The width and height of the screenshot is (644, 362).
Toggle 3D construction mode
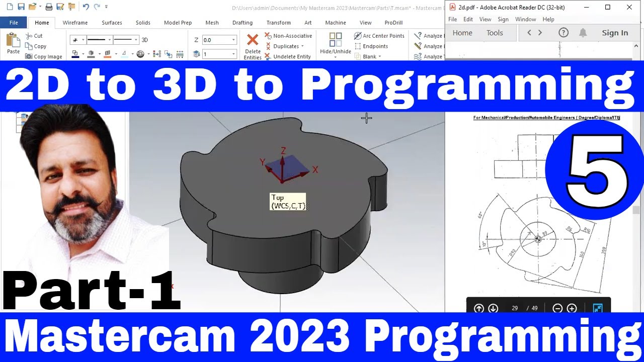(x=145, y=40)
